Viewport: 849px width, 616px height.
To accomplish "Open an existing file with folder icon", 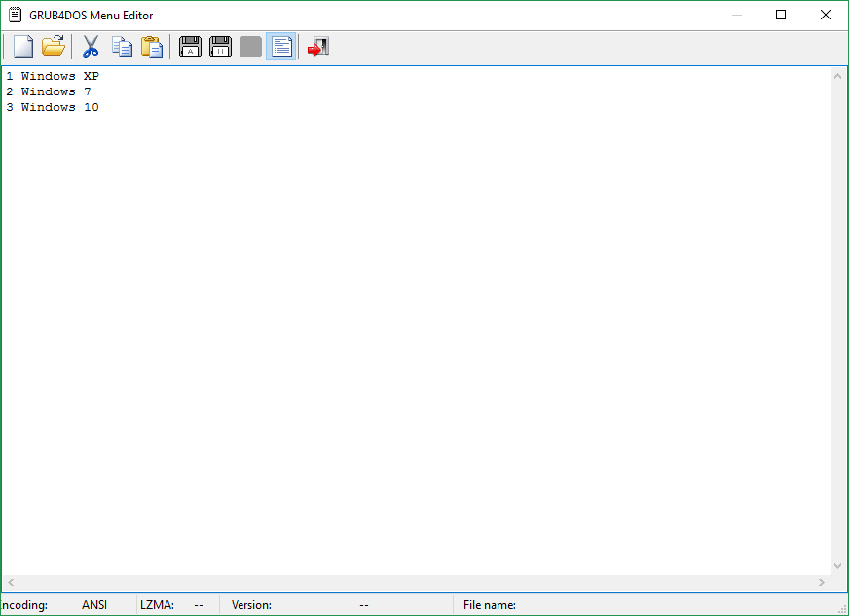I will pyautogui.click(x=53, y=47).
